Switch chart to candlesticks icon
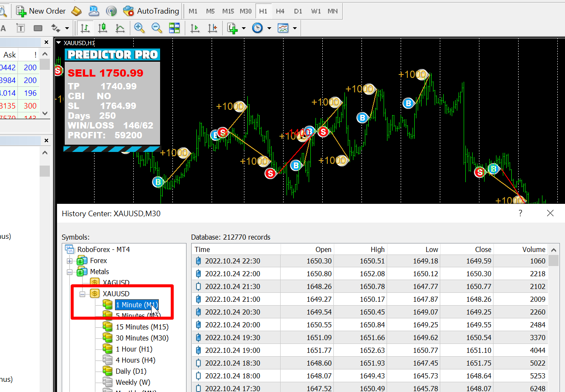Screen dimensions: 565x392 pyautogui.click(x=103, y=28)
